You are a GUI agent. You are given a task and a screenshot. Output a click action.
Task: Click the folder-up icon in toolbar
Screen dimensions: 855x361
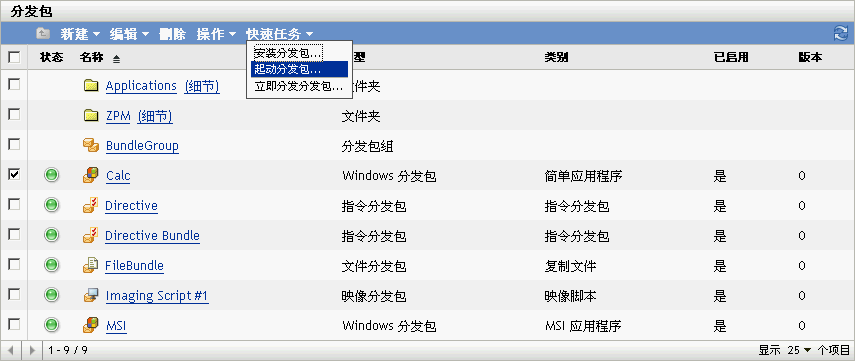point(43,34)
